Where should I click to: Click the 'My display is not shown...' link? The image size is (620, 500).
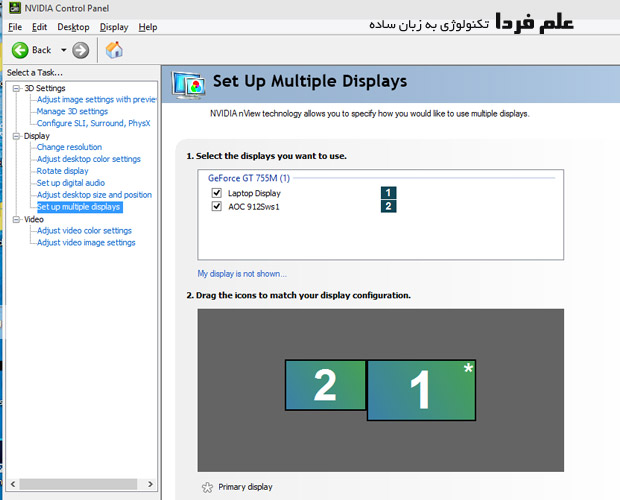(242, 273)
